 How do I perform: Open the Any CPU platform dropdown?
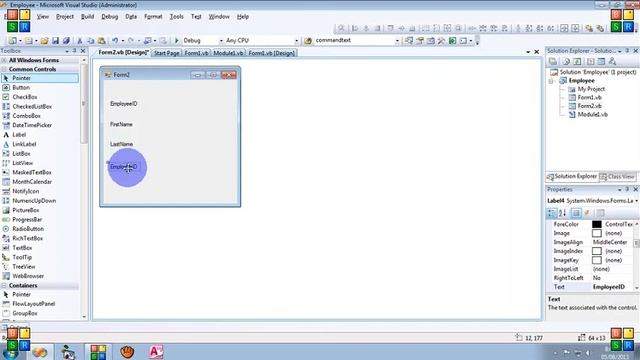click(296, 41)
